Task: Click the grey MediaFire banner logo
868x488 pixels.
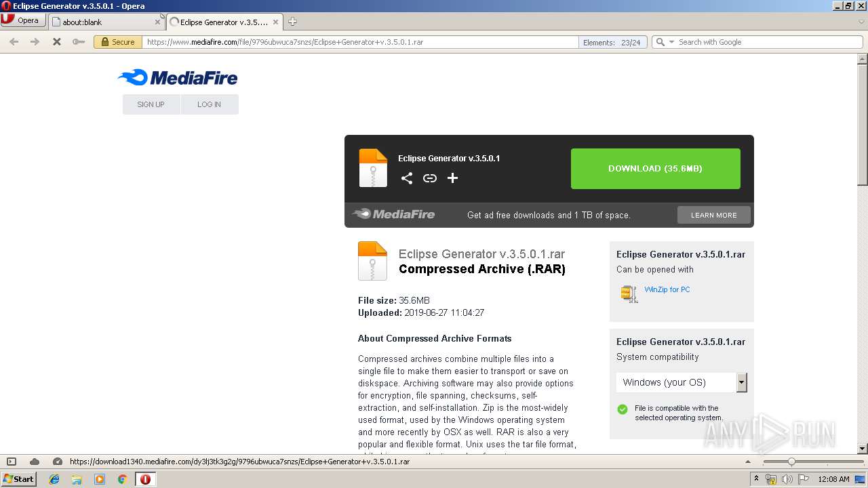Action: point(393,214)
